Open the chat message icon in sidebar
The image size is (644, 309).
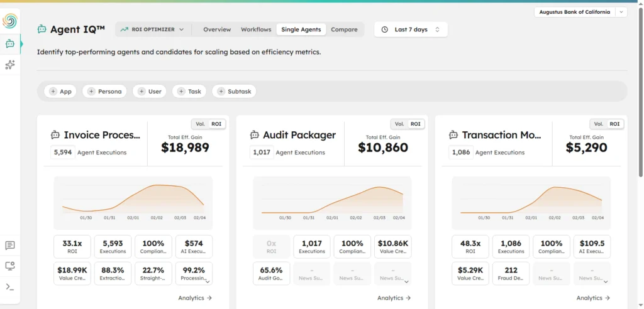point(10,246)
